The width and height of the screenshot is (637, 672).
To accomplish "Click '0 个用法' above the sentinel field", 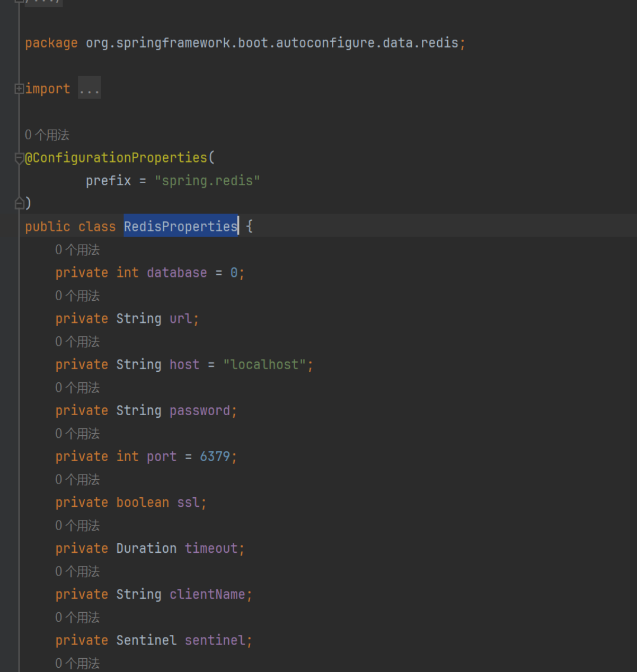I will 77,617.
